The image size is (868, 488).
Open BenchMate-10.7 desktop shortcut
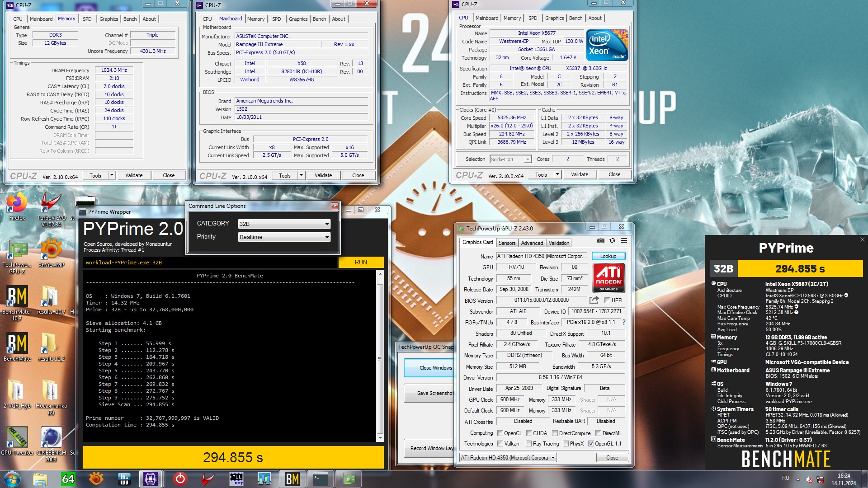tap(17, 303)
